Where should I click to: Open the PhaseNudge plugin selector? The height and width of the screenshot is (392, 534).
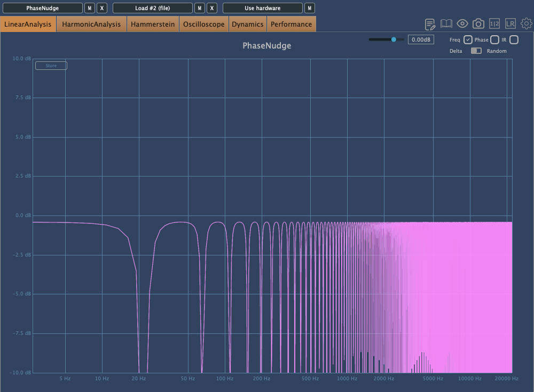[x=43, y=8]
